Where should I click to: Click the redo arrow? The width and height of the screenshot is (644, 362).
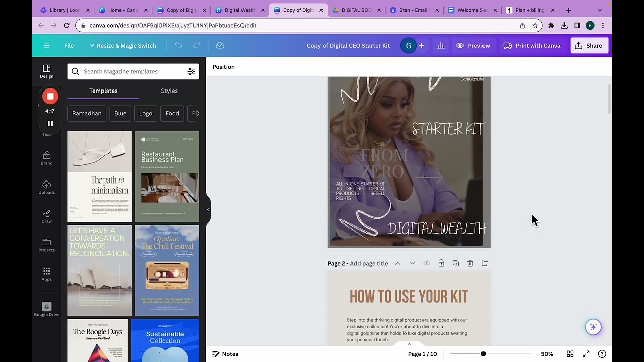point(197,46)
